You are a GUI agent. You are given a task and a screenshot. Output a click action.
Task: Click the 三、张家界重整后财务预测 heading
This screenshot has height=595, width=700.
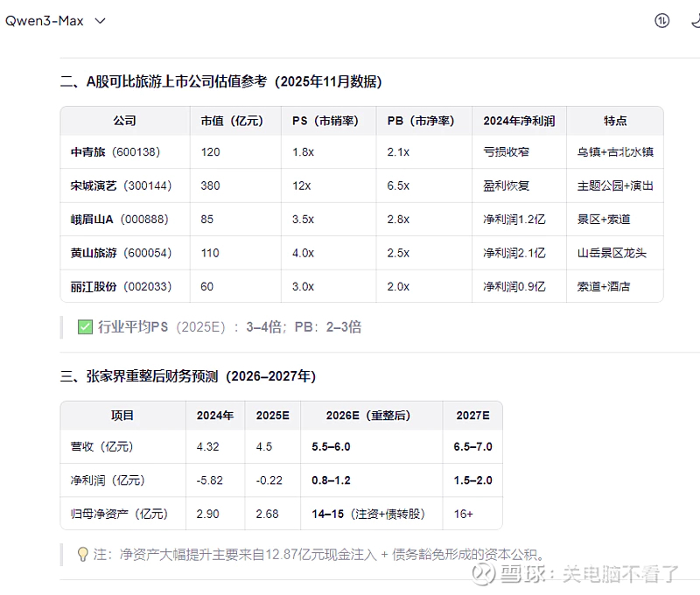point(188,376)
